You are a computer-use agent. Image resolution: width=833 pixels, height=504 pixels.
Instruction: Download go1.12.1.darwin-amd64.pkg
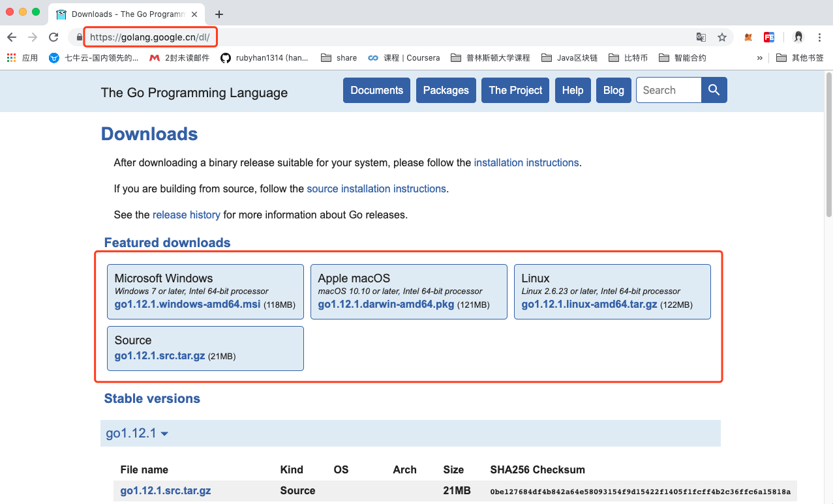tap(386, 304)
